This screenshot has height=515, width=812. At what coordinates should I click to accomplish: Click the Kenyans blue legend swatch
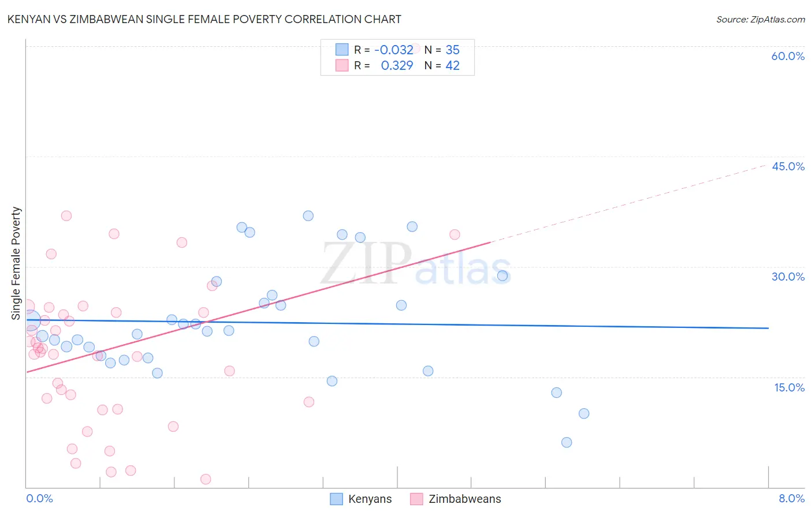pyautogui.click(x=337, y=499)
